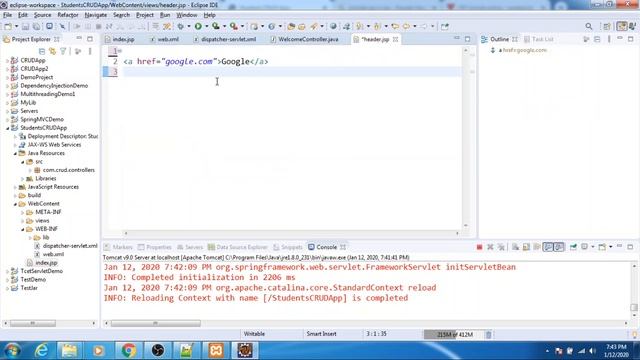Click the Debug bug icon in toolbar
Screen dimensions: 640x360
[x=180, y=27]
